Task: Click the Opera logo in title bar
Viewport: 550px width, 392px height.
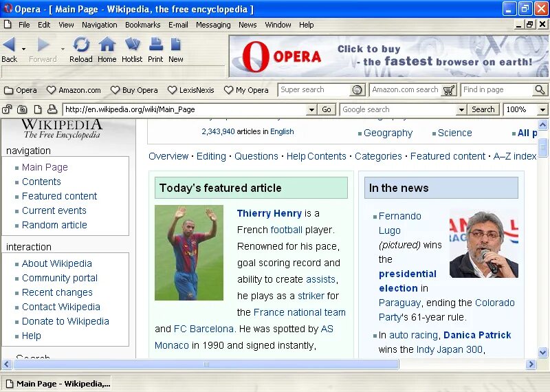Action: [x=8, y=8]
